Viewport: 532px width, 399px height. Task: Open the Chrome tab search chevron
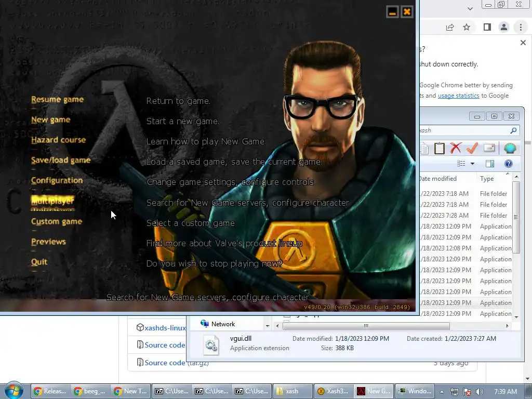point(470,8)
